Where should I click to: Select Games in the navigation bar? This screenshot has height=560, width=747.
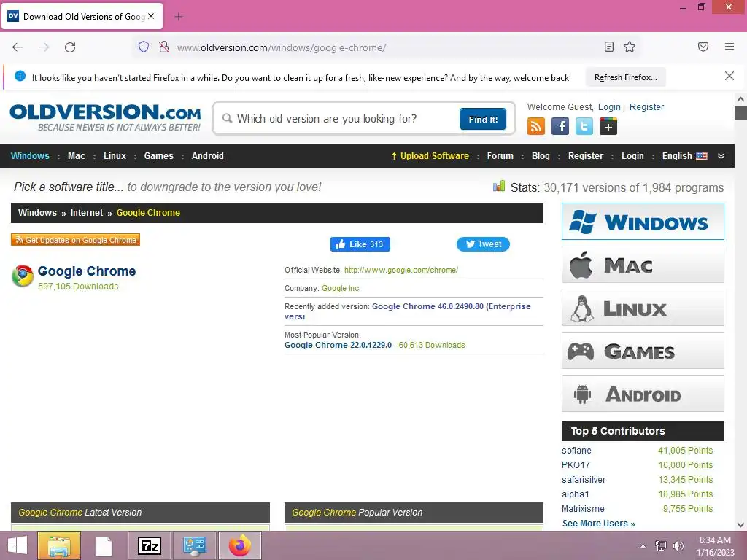tap(158, 156)
